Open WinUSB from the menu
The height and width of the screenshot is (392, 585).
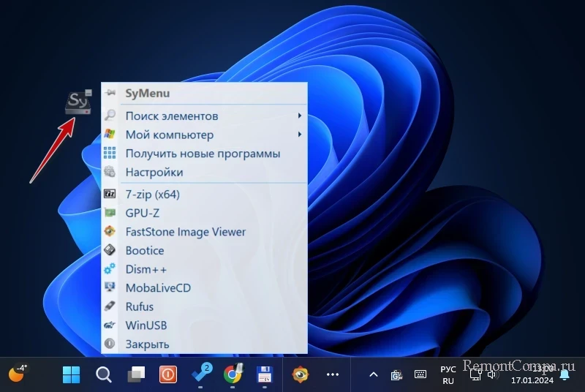click(146, 325)
